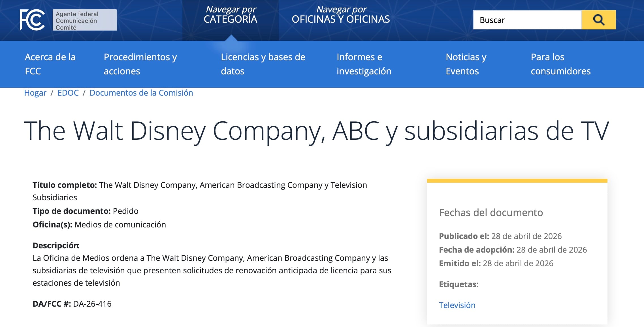Click the FCC logo
The width and height of the screenshot is (644, 327).
coord(33,19)
